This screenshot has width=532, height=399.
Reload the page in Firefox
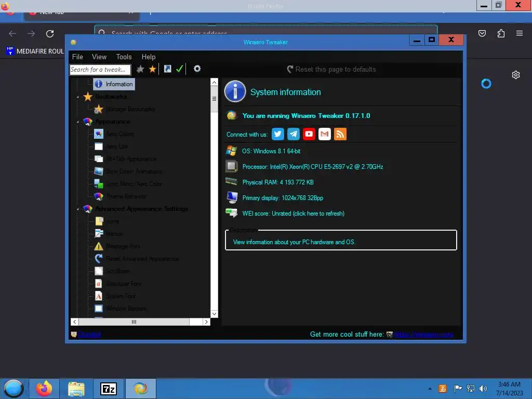(x=50, y=34)
